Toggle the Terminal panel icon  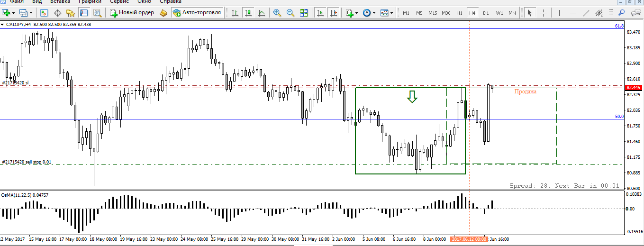pos(83,13)
